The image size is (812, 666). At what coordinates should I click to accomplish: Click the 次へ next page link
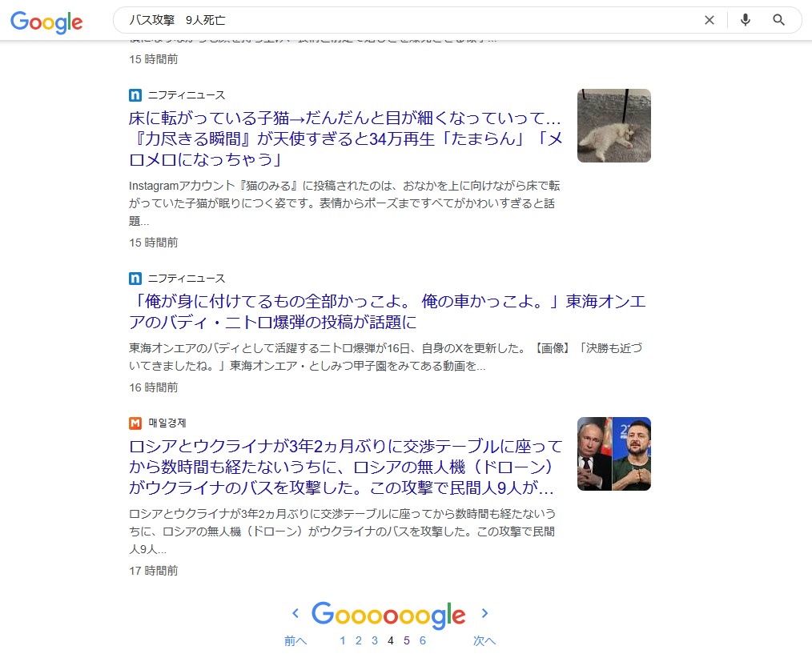pyautogui.click(x=484, y=640)
